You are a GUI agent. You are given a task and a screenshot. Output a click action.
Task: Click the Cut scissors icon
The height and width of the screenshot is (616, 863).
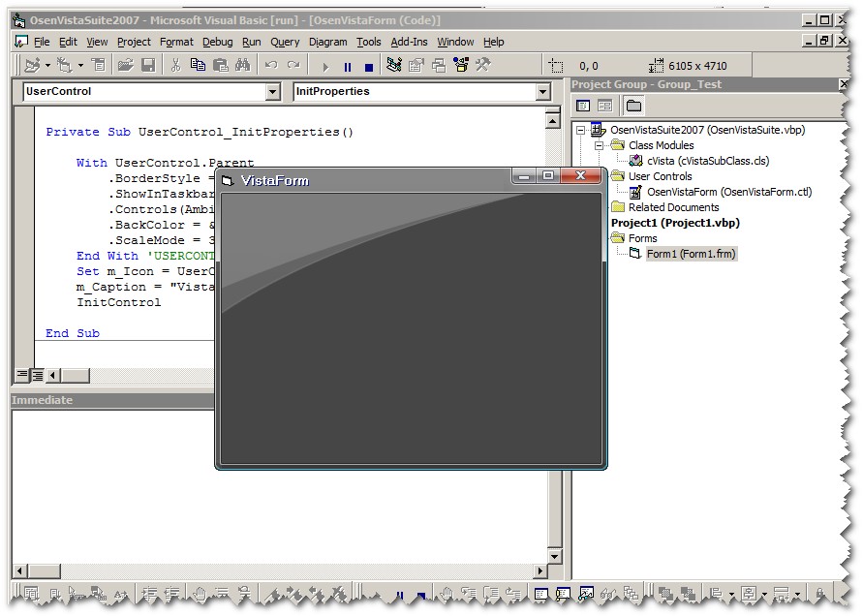click(175, 66)
